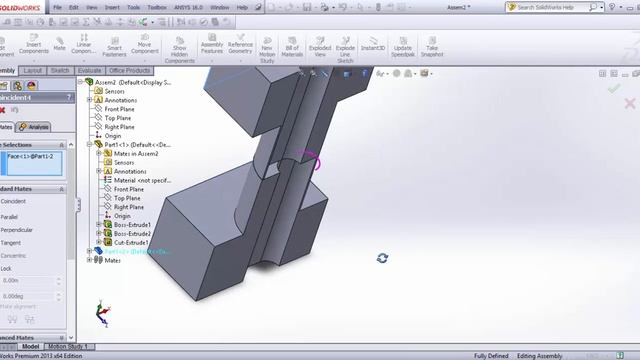Select Origin under Assem2

113,136
